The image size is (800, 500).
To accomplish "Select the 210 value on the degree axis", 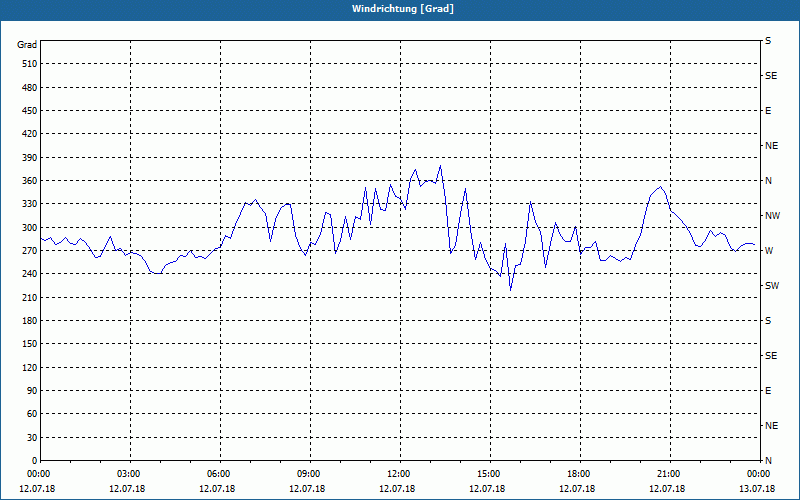I will 30,297.
